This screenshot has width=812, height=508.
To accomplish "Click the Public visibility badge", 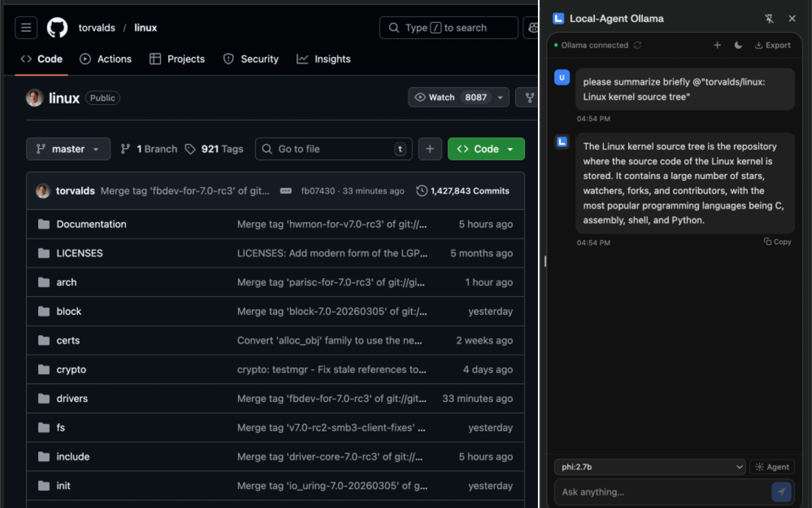I will coord(103,98).
